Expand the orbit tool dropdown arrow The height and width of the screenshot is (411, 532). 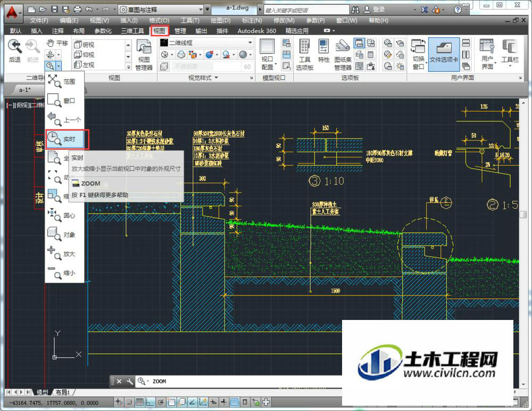coord(59,54)
